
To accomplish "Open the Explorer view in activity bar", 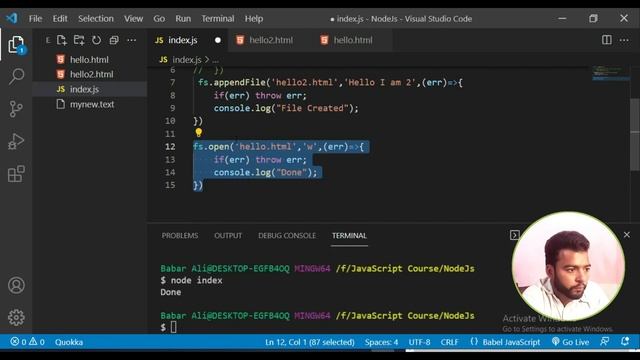I will (16, 44).
